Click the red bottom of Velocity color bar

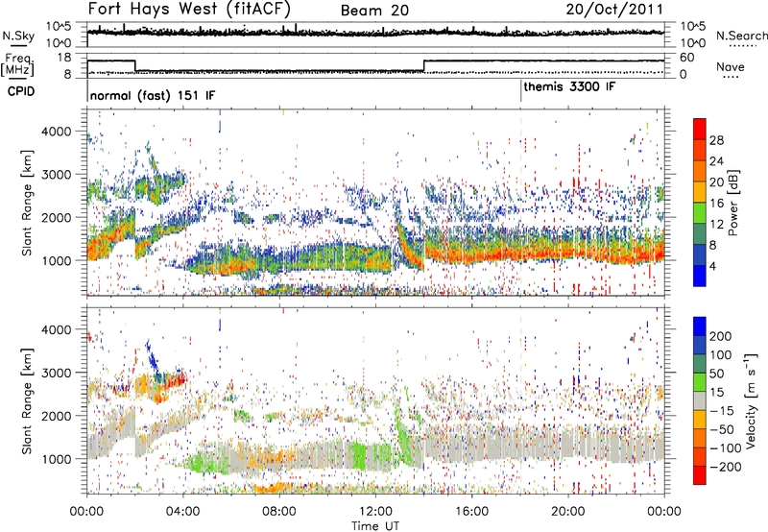click(x=700, y=475)
